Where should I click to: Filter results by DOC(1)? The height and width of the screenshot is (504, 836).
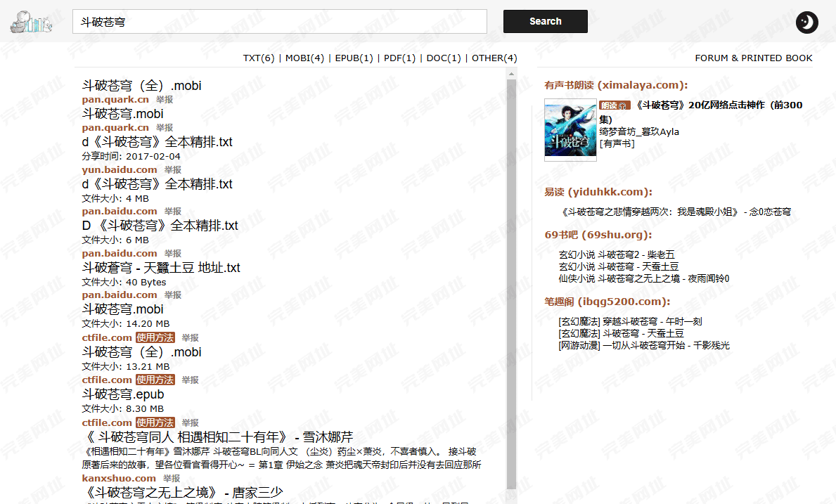pyautogui.click(x=444, y=58)
